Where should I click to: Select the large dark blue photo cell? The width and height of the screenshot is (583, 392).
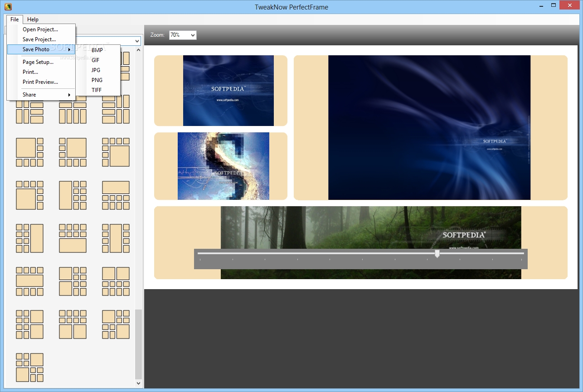431,127
